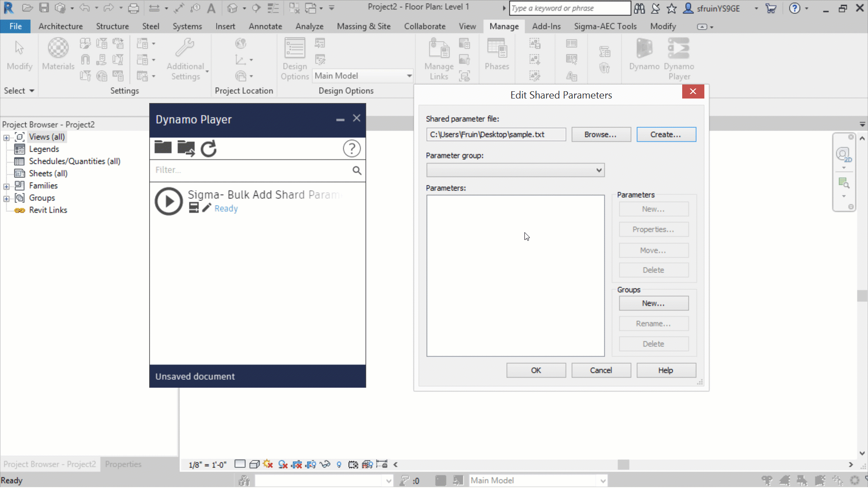868x488 pixels.
Task: Select Schedules/Quantities (all) in browser
Action: coord(75,161)
